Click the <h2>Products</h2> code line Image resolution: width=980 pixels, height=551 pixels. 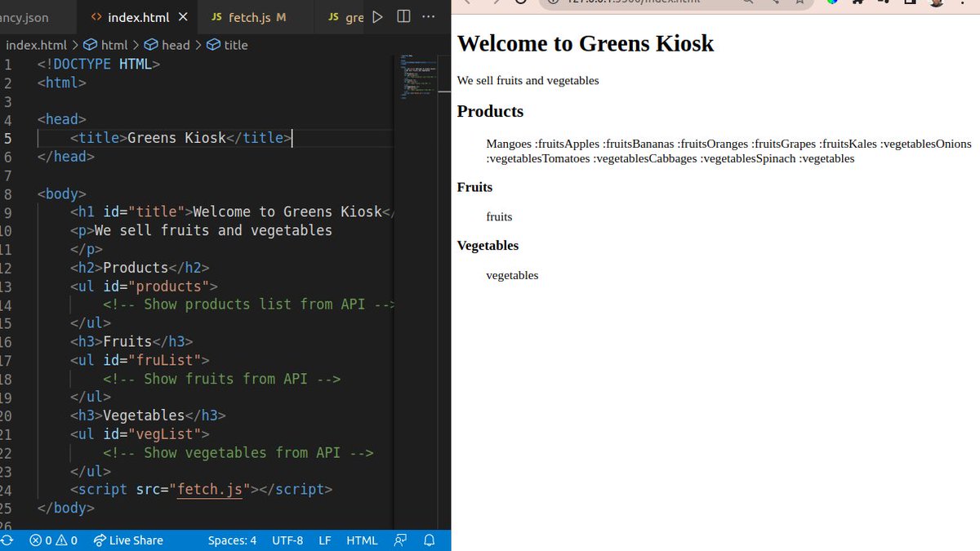coord(140,268)
